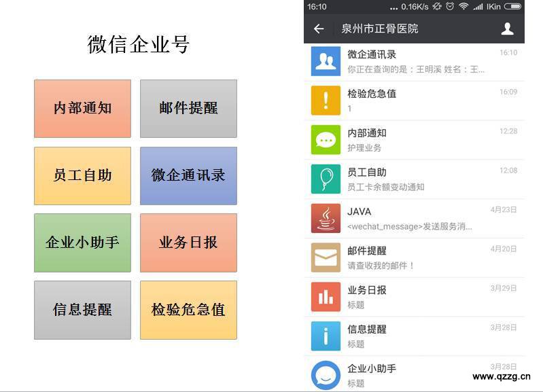Viewport: 543px width, 392px height.
Task: Open the 信息提醒 list entry title
Action: pyautogui.click(x=367, y=329)
